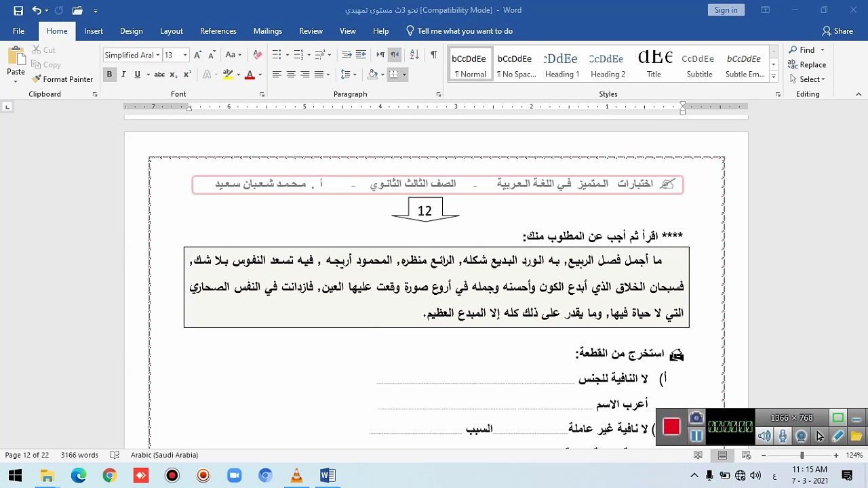
Task: Pause the screen recorder
Action: tap(696, 436)
